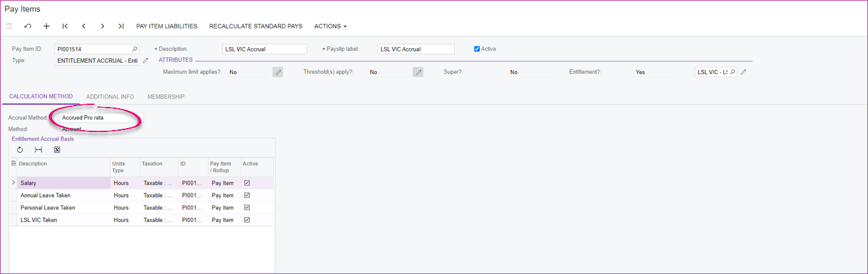
Task: Navigate to the next record
Action: tap(102, 26)
